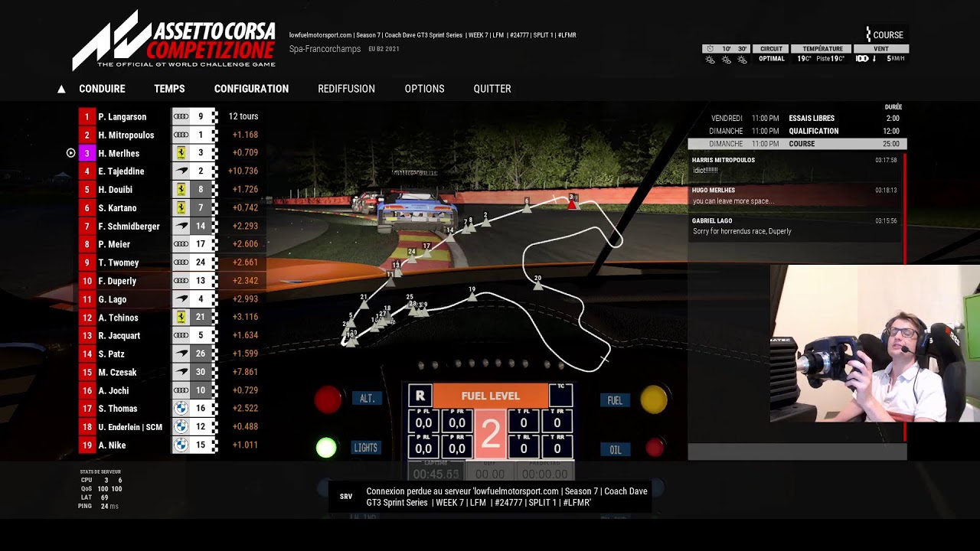Toggle the OIL dashboard button
This screenshot has height=551, width=980.
pos(615,450)
